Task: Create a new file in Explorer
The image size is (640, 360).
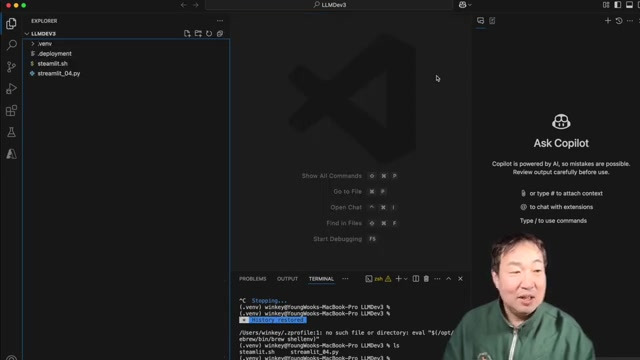Action: click(187, 33)
